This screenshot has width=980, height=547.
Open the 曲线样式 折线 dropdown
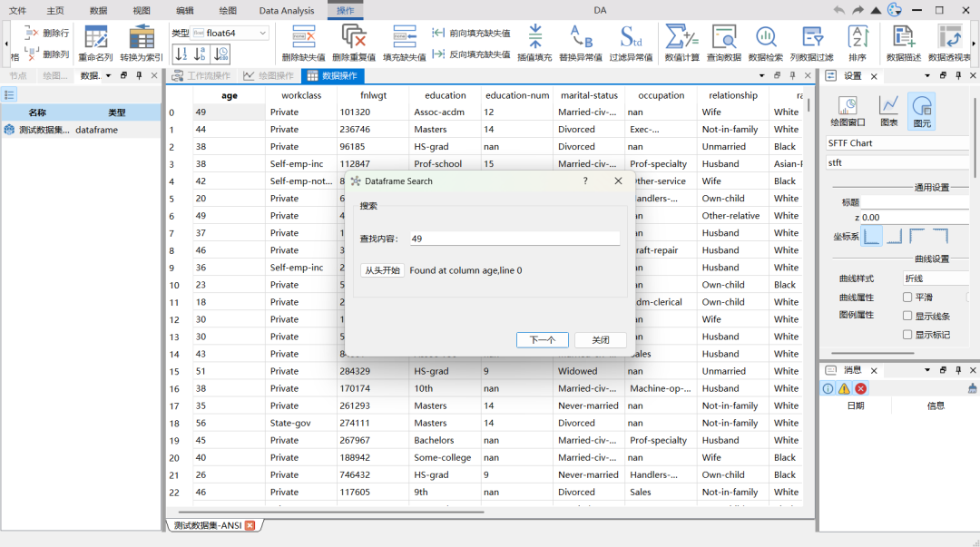tap(936, 278)
